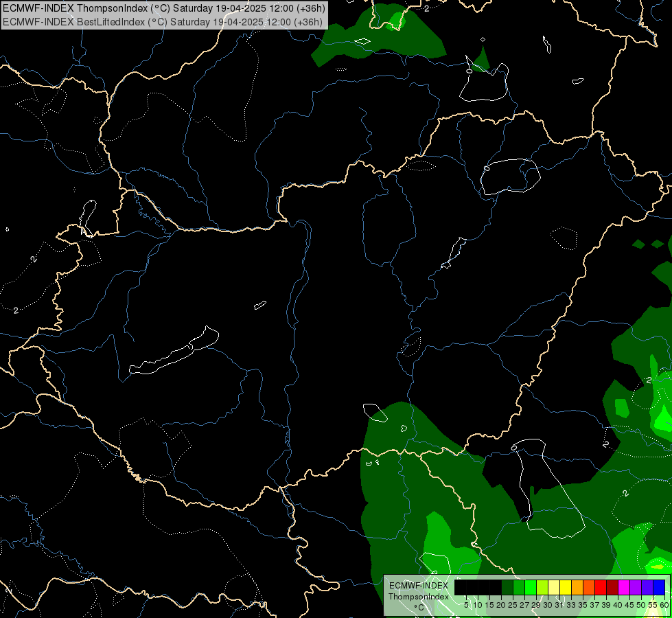This screenshot has width=672, height=618.
Task: Select pale yellow 30-31 legend swatch
Action: [x=554, y=587]
